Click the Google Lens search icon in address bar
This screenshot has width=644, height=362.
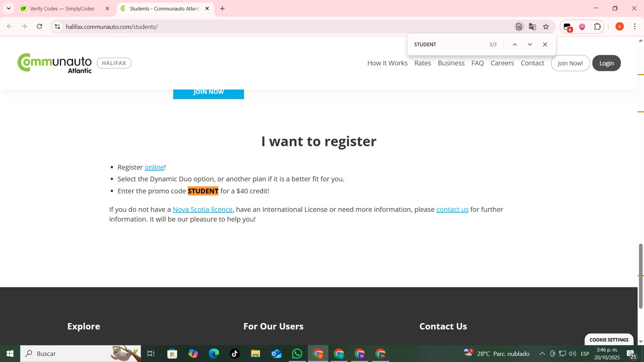(x=519, y=27)
